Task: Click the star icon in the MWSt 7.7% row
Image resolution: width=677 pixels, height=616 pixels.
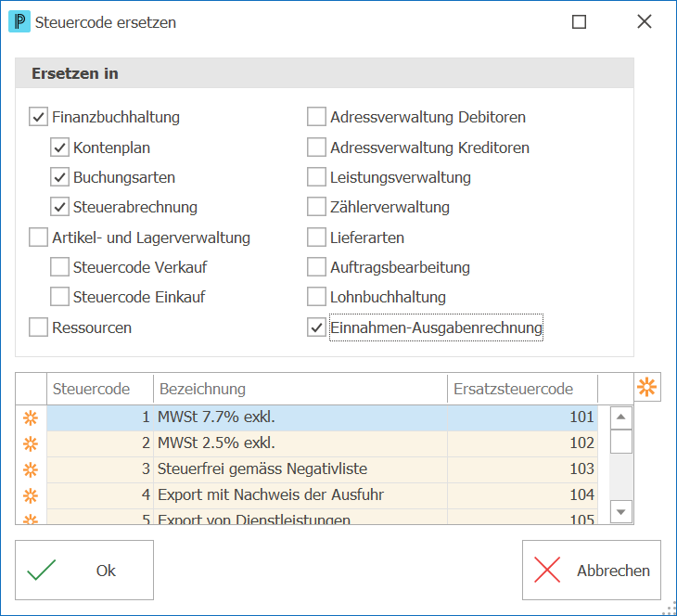Action: point(31,417)
